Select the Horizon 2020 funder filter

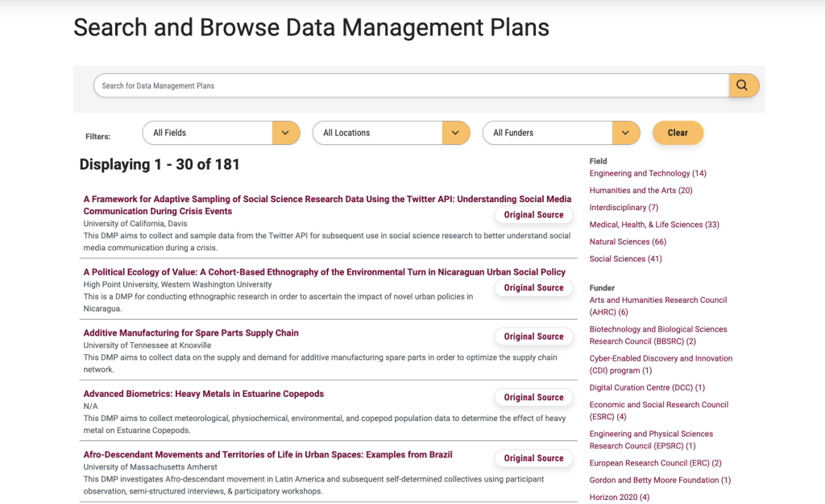tap(619, 497)
